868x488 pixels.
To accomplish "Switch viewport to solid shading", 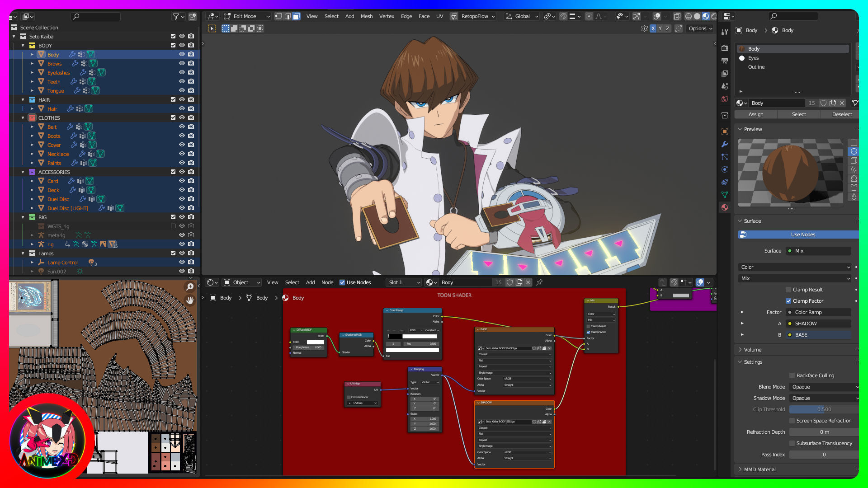I will pos(697,16).
